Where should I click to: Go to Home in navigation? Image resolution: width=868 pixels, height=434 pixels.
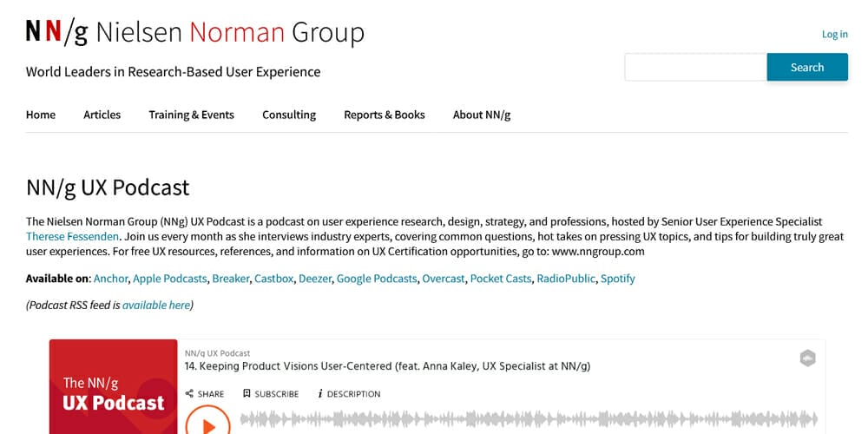click(41, 115)
